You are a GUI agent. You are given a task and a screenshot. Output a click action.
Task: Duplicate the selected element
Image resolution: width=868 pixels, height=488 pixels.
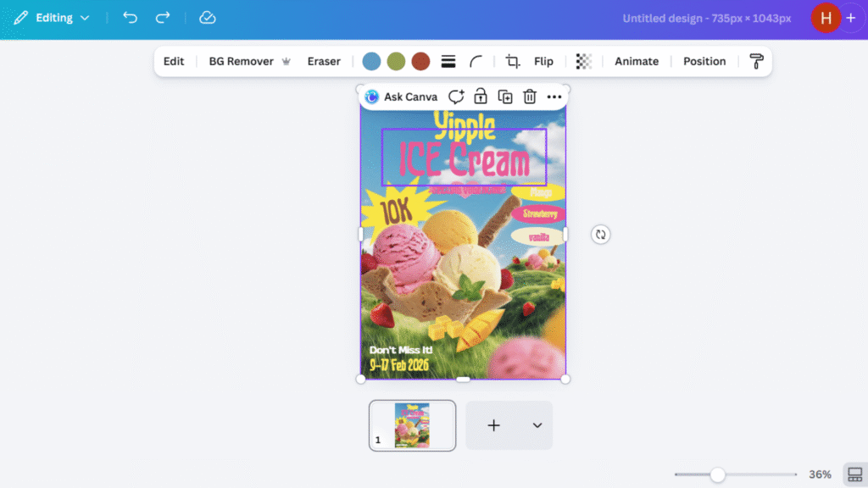point(505,97)
